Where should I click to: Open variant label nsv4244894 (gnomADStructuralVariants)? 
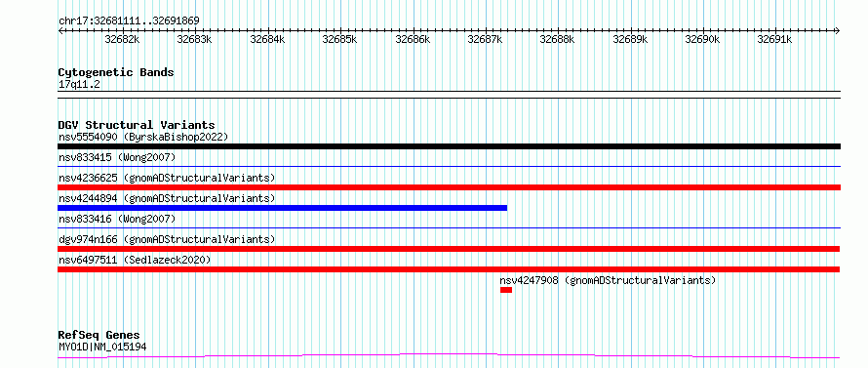[x=167, y=198]
